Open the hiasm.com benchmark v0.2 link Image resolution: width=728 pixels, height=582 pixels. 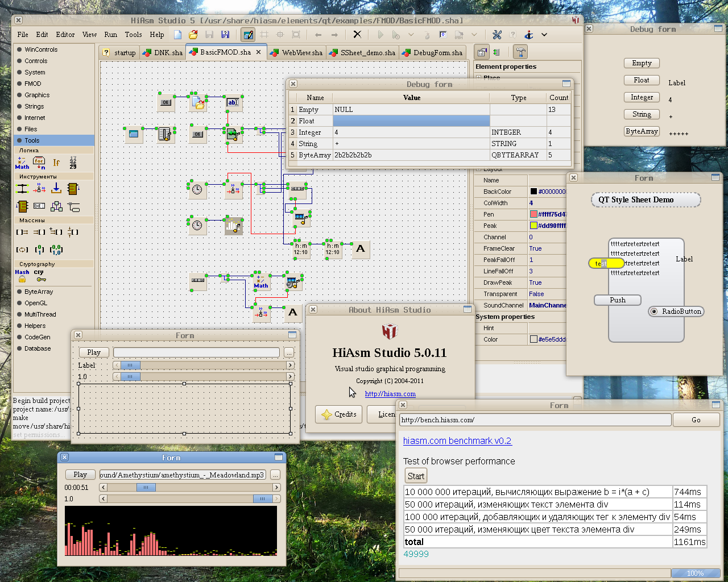pos(457,440)
